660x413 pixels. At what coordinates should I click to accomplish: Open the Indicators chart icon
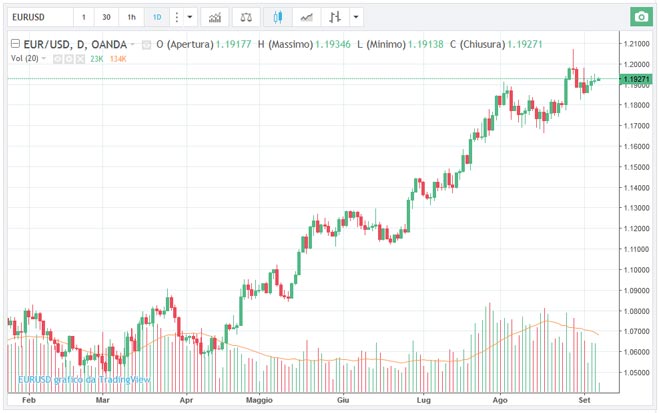point(214,18)
